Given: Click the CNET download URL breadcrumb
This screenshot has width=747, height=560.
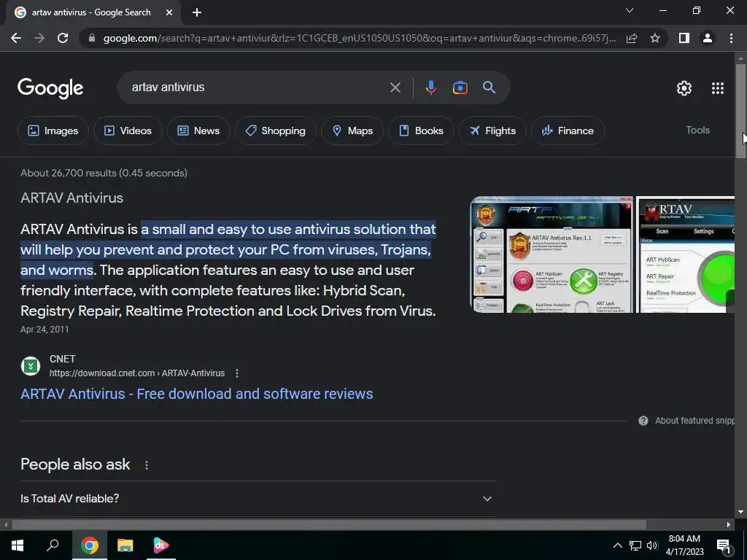Looking at the screenshot, I should click(x=137, y=373).
